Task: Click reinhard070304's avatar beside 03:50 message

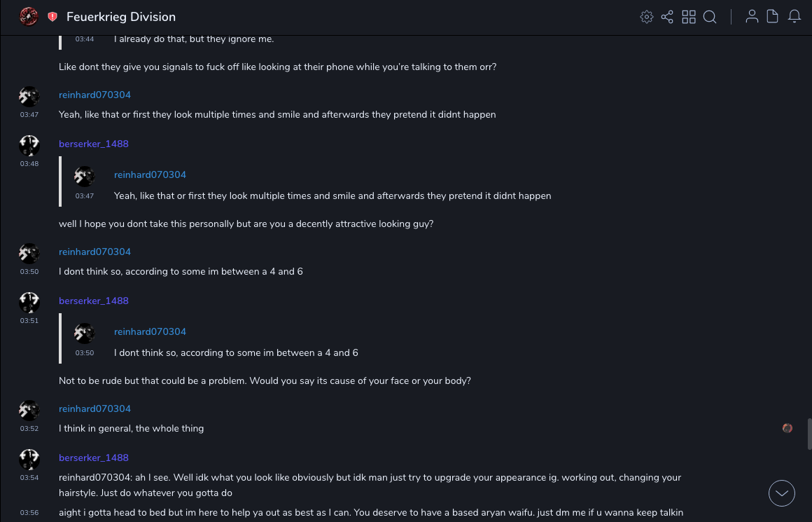Action: [29, 253]
